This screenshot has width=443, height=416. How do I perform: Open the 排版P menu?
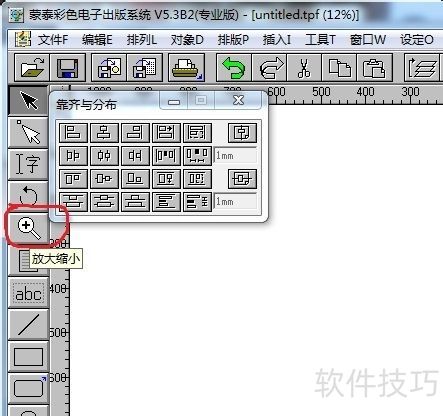pos(233,40)
